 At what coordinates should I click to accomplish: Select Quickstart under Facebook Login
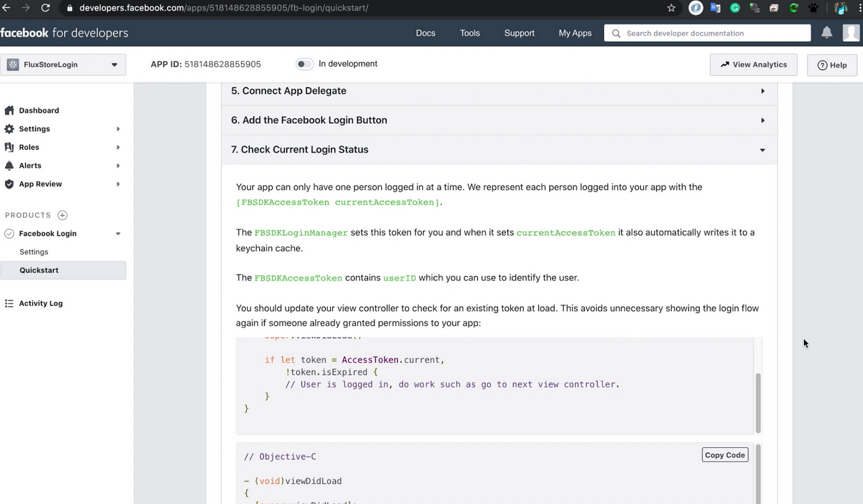tap(63, 270)
